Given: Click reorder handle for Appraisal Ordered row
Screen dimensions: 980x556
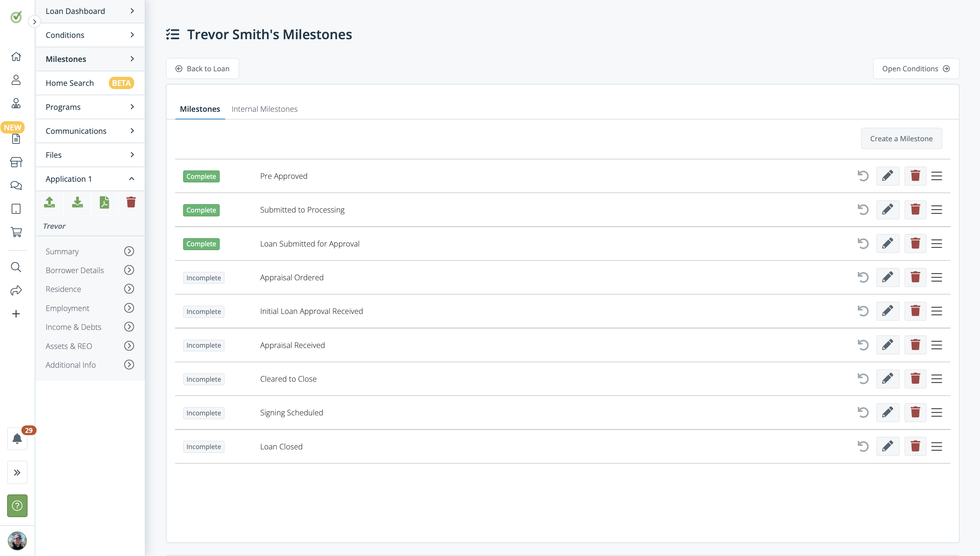Looking at the screenshot, I should coord(937,278).
